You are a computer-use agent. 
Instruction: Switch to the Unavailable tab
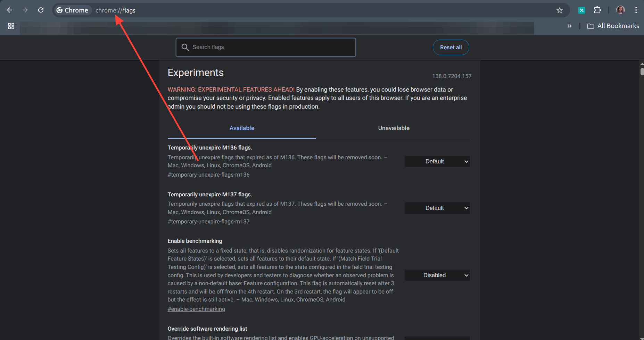[x=394, y=128]
